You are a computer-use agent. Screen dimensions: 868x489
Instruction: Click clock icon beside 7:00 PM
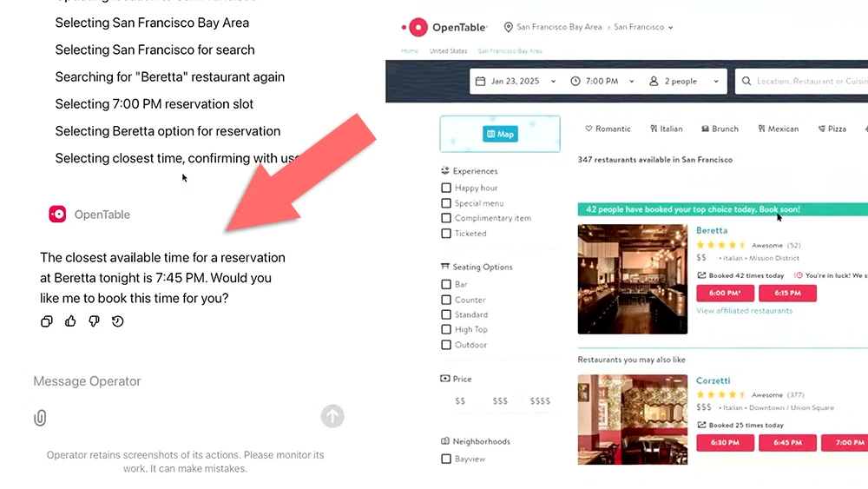tap(575, 82)
